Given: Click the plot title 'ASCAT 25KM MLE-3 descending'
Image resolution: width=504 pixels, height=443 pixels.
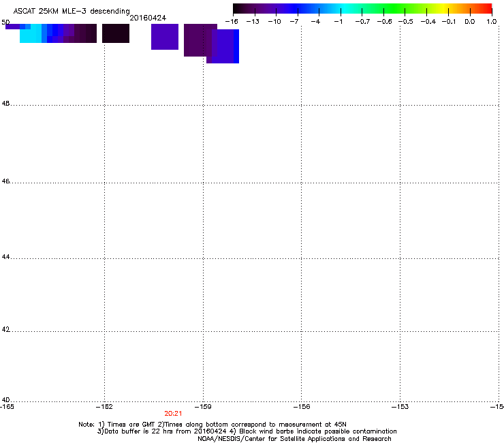Looking at the screenshot, I should point(72,11).
